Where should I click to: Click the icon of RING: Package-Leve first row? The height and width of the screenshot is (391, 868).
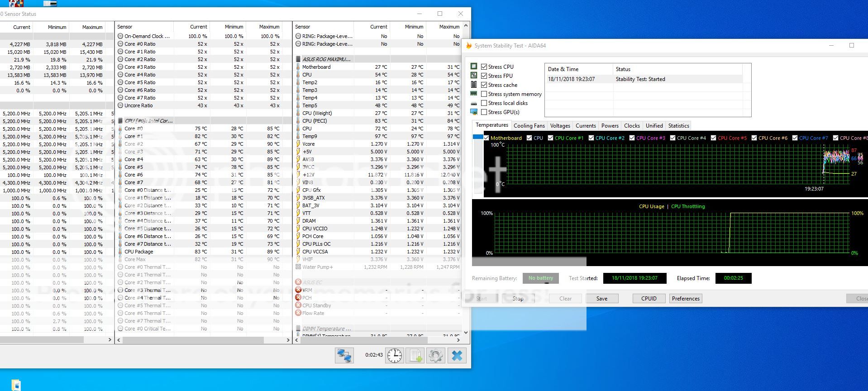[x=298, y=36]
